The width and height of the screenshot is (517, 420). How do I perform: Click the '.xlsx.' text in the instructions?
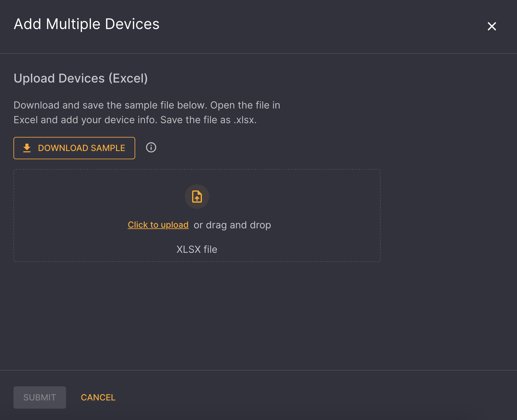245,120
